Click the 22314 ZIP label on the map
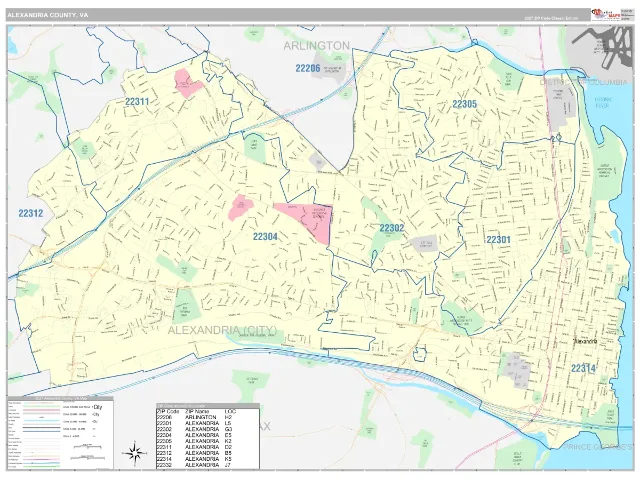 pyautogui.click(x=583, y=369)
